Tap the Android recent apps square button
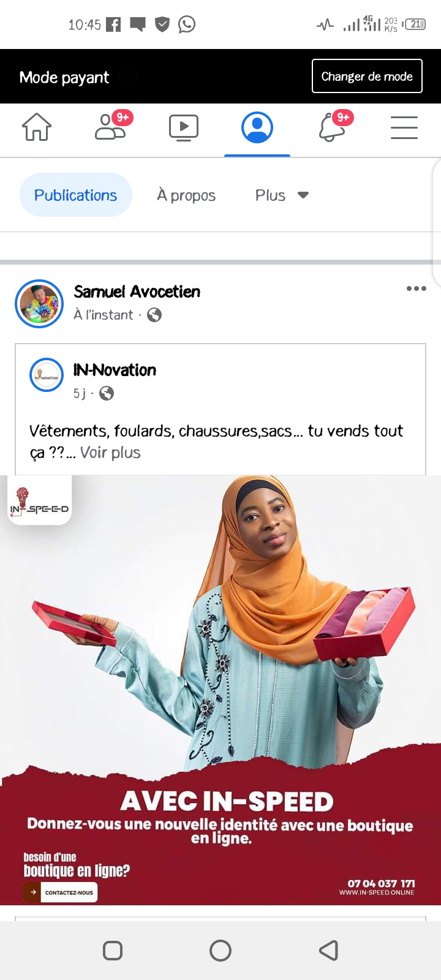Viewport: 441px width, 980px height. (x=113, y=950)
